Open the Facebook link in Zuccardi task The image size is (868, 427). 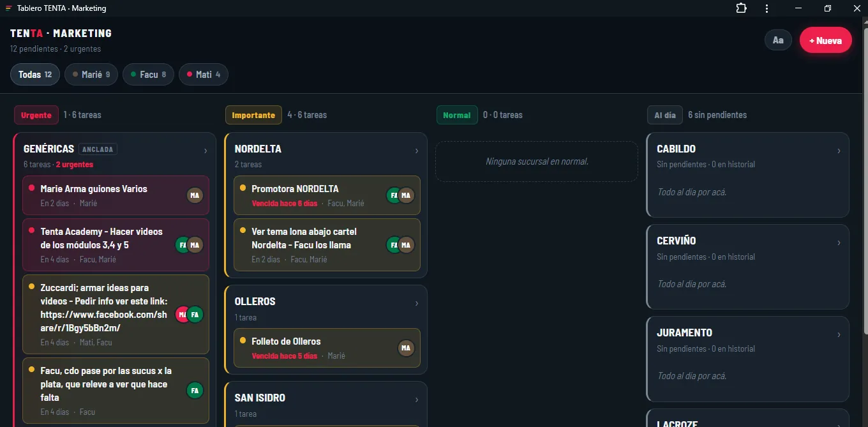[103, 321]
